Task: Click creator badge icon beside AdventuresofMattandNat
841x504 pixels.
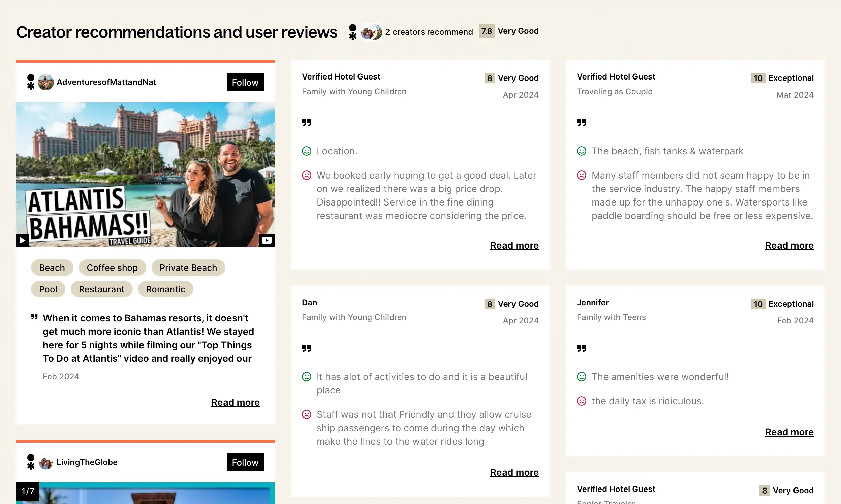Action: 31,82
